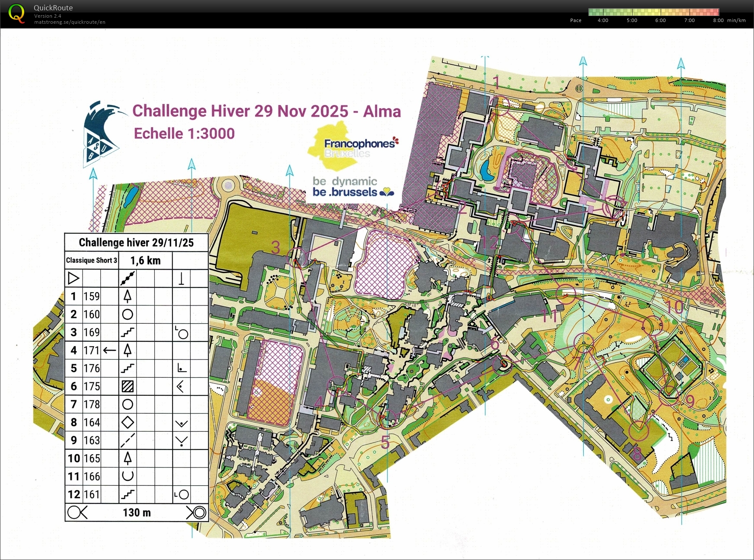Click the depression symbol for control 11
The image size is (754, 560).
click(128, 476)
